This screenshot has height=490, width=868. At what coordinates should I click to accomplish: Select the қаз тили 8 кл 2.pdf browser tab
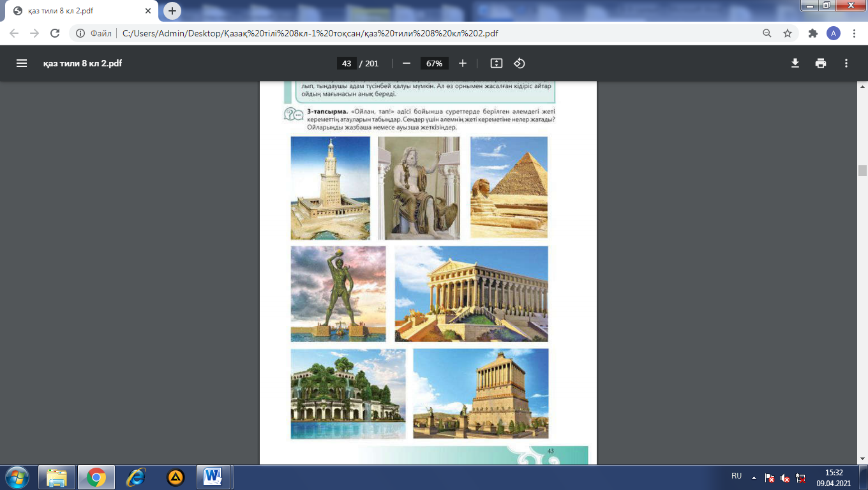[81, 11]
